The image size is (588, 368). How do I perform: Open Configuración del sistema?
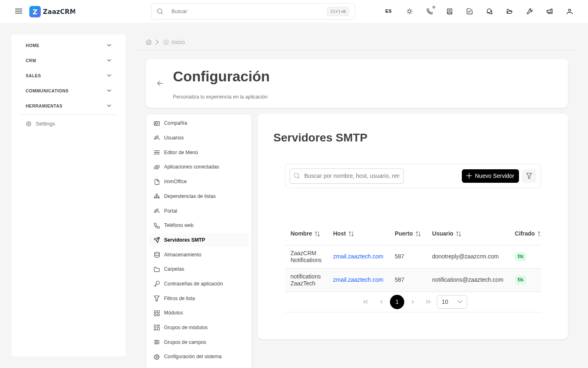[x=199, y=357]
